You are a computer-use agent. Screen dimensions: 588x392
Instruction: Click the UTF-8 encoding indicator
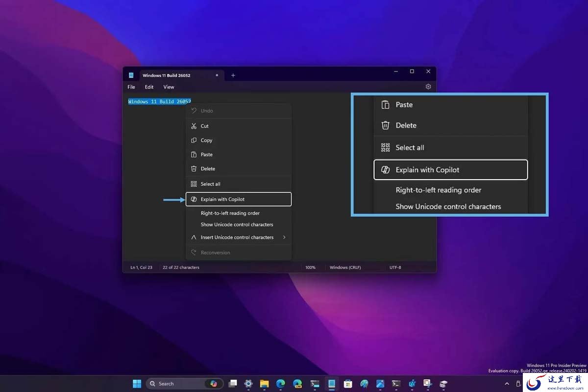tap(395, 268)
